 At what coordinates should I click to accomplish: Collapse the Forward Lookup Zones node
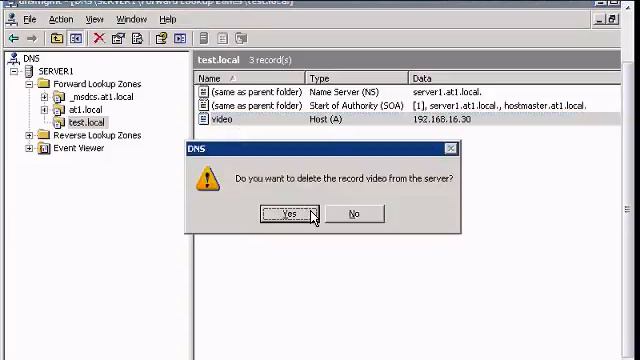pyautogui.click(x=29, y=84)
